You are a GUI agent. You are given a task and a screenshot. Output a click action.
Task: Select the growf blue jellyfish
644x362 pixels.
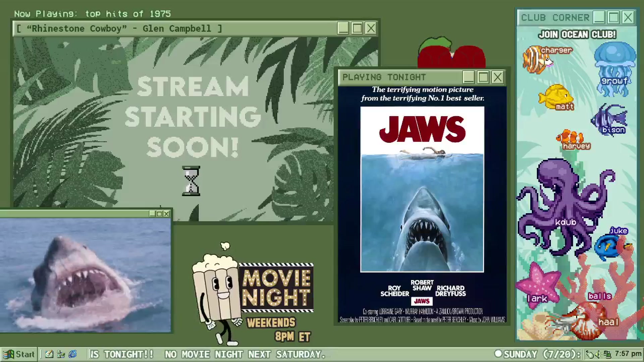pos(614,69)
